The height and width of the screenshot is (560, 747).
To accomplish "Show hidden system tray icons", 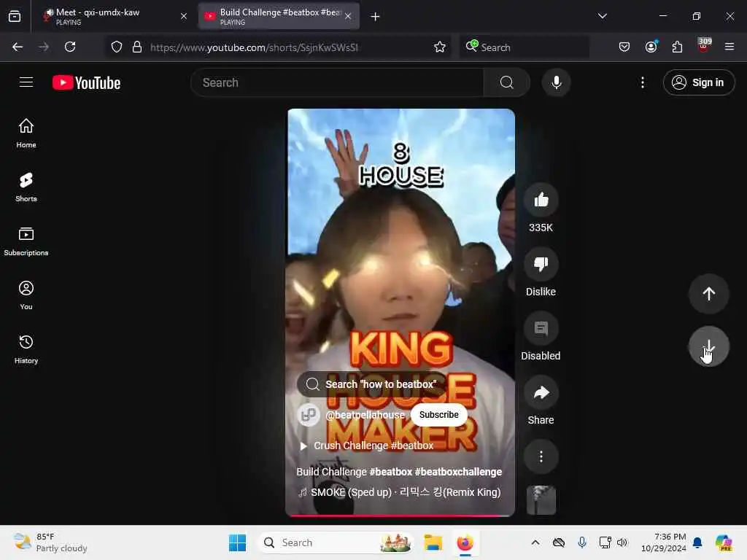I will point(535,542).
